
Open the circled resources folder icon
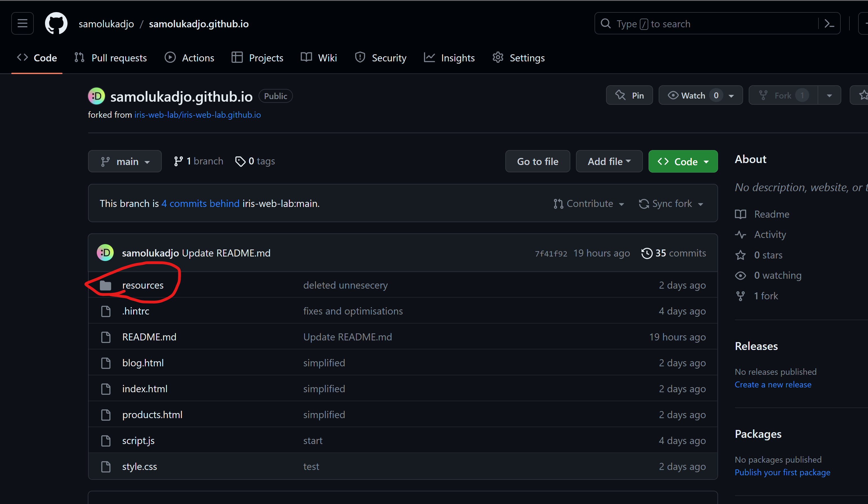point(106,285)
